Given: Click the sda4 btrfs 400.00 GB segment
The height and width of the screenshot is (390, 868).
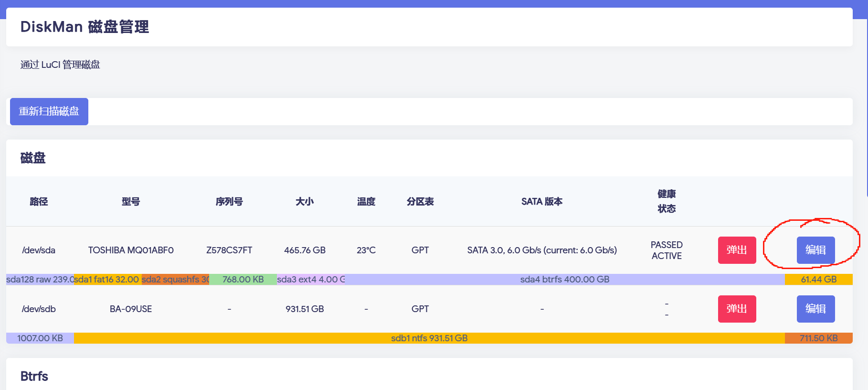Looking at the screenshot, I should (x=564, y=280).
